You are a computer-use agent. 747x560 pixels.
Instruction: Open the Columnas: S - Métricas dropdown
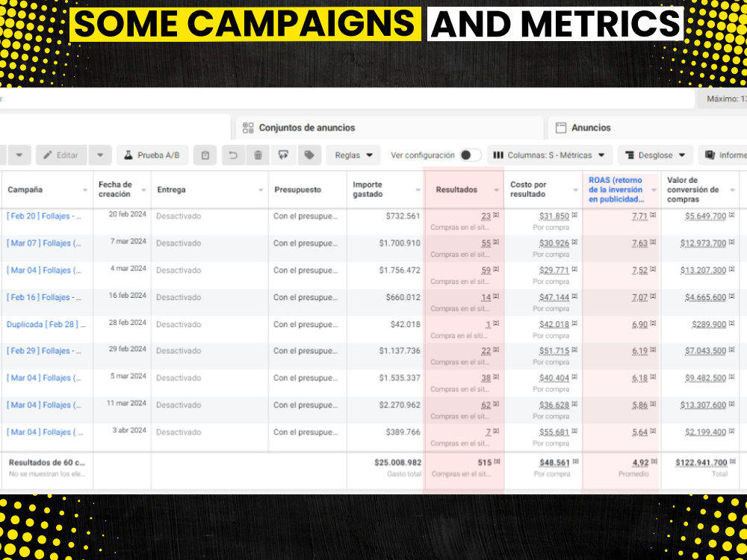550,155
